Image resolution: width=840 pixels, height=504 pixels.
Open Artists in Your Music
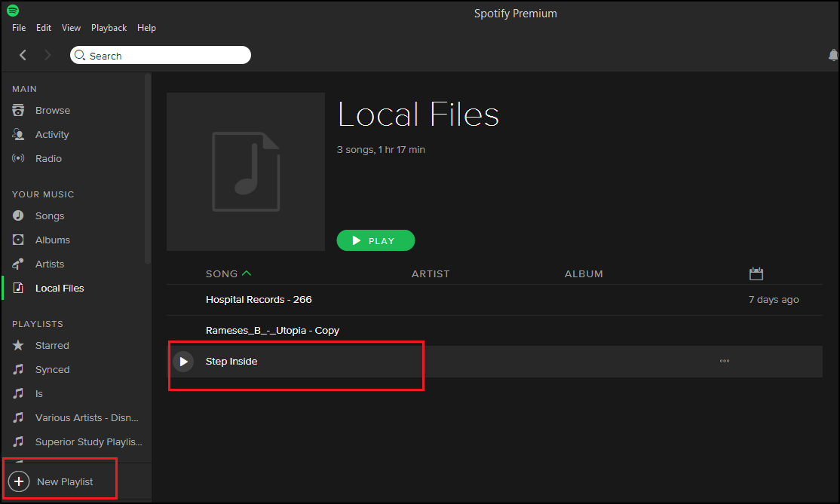[50, 264]
